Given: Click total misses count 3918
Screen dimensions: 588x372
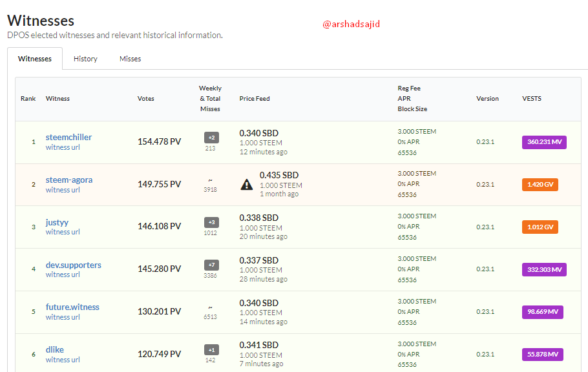Looking at the screenshot, I should (211, 190).
